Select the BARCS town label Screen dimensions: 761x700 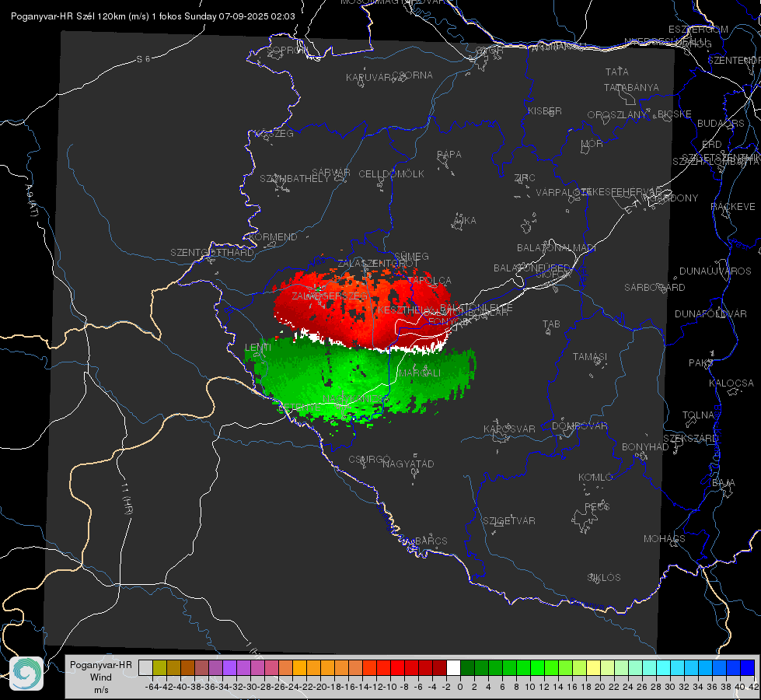click(431, 541)
